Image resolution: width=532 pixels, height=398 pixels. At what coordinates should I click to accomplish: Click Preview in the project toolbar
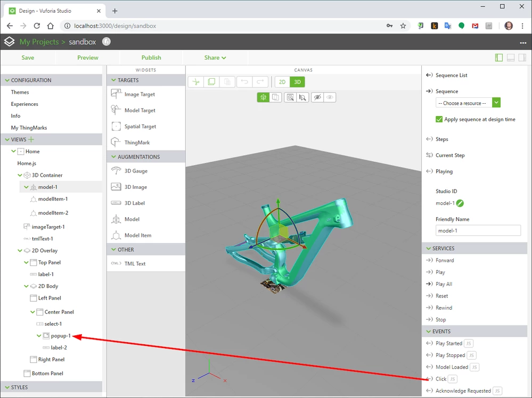(x=88, y=57)
